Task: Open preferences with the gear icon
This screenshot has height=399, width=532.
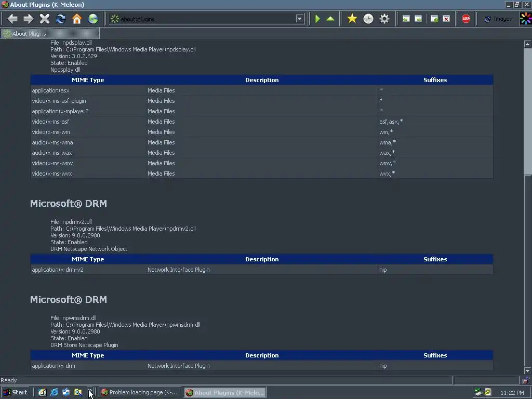Action: coord(384,19)
